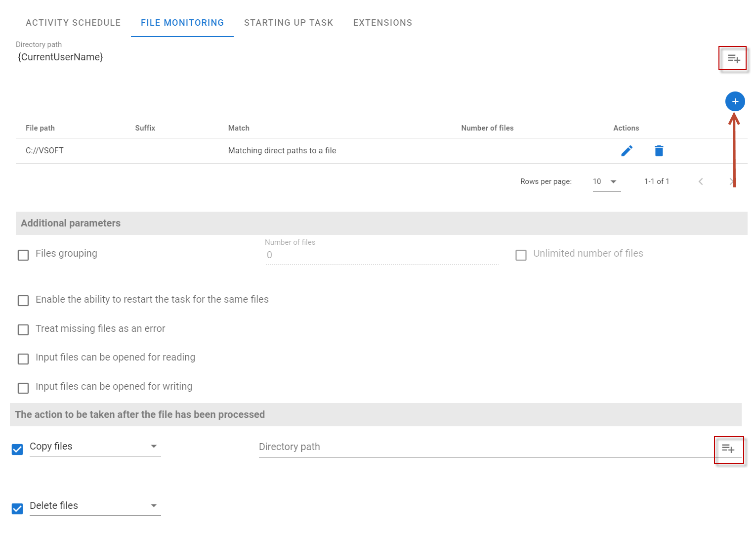Click the Actions column header
The width and height of the screenshot is (756, 543).
click(626, 128)
